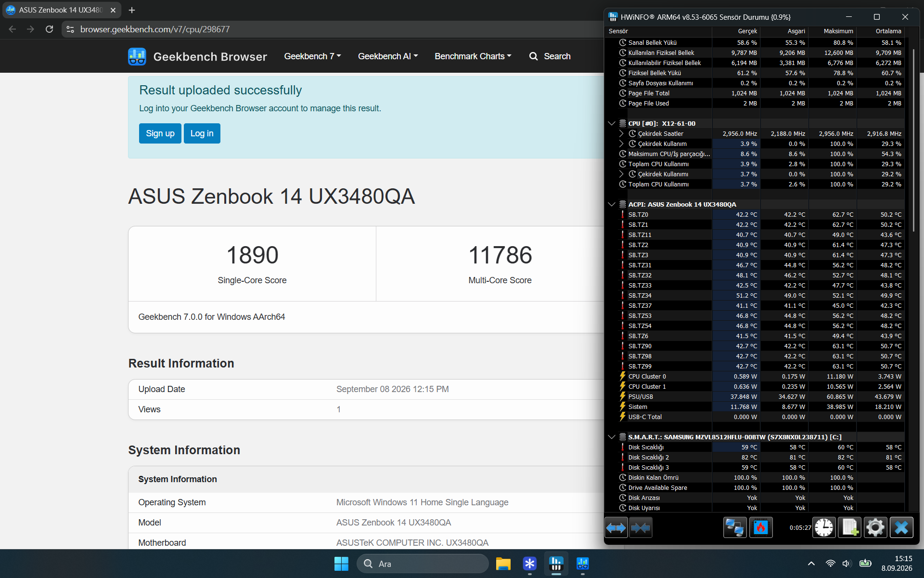Open HWiNFO remote network monitoring icon
Image resolution: width=924 pixels, height=578 pixels.
coord(735,528)
